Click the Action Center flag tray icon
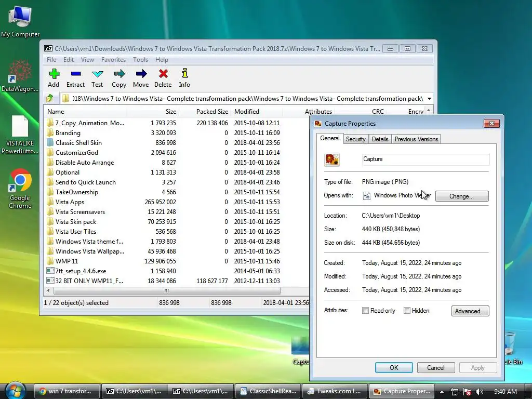Viewport: 532px width, 399px height. tap(467, 392)
